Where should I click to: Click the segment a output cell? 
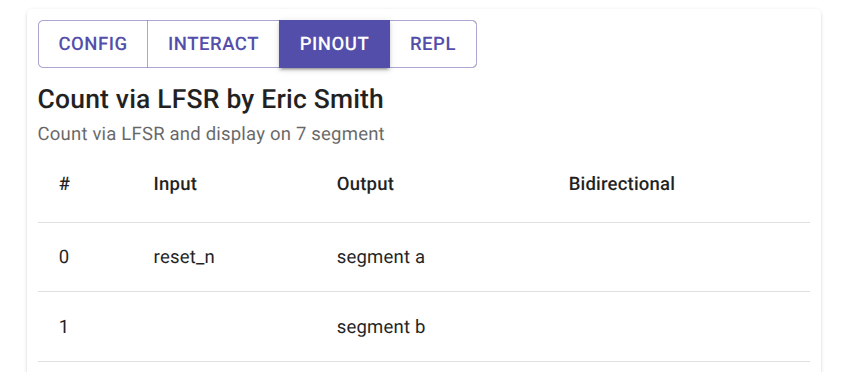point(380,257)
